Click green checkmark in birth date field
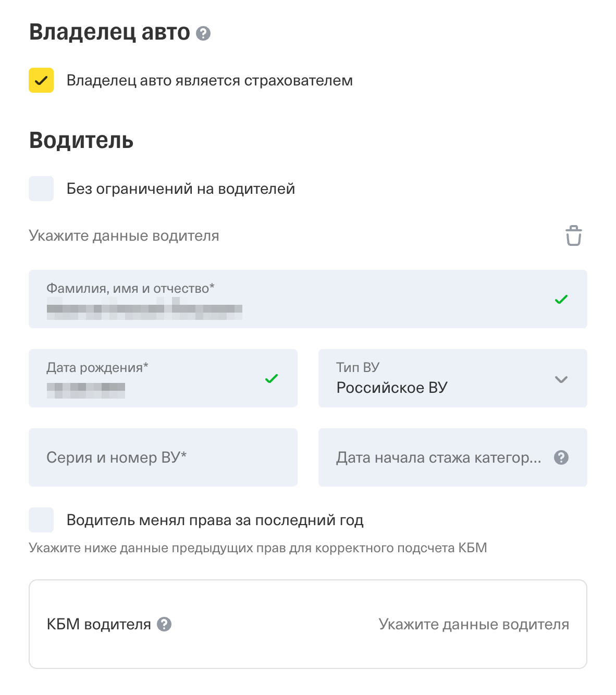This screenshot has height=695, width=616. 271,379
